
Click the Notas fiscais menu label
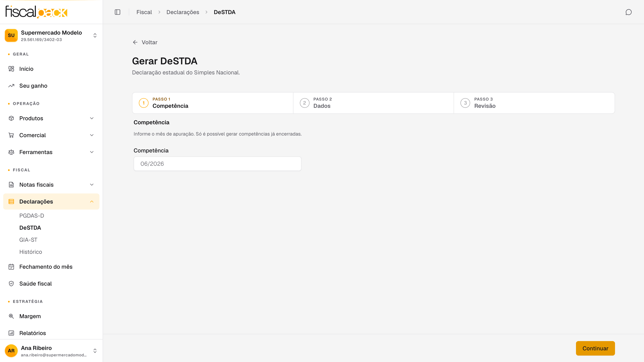36,185
